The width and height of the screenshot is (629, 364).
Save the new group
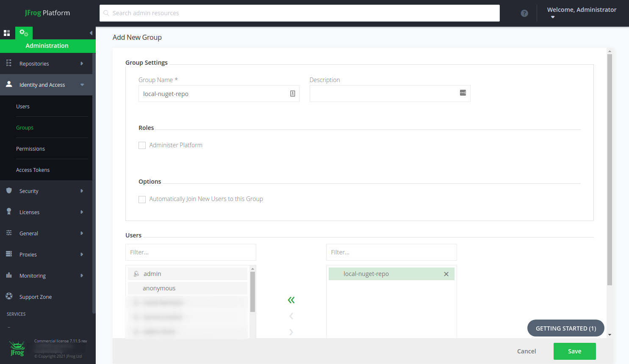tap(574, 351)
